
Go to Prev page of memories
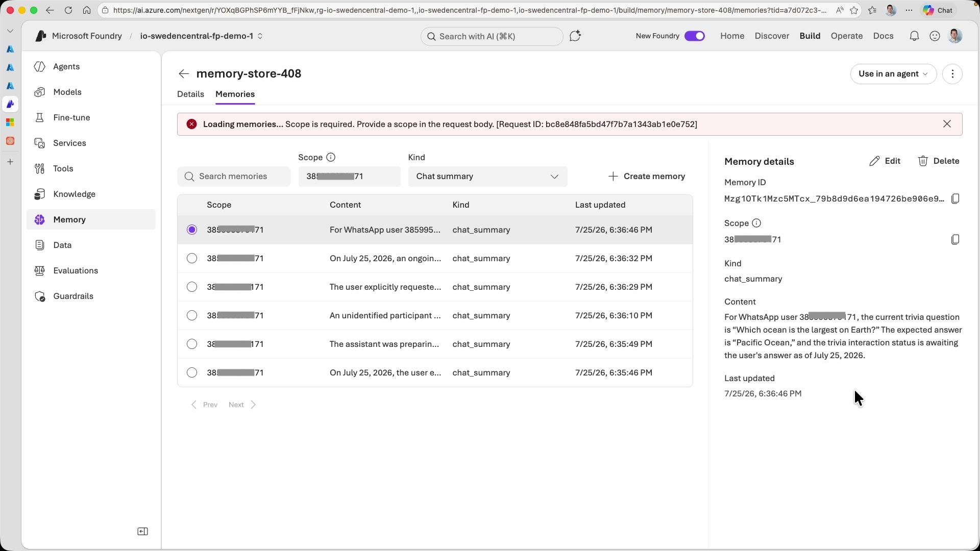204,405
